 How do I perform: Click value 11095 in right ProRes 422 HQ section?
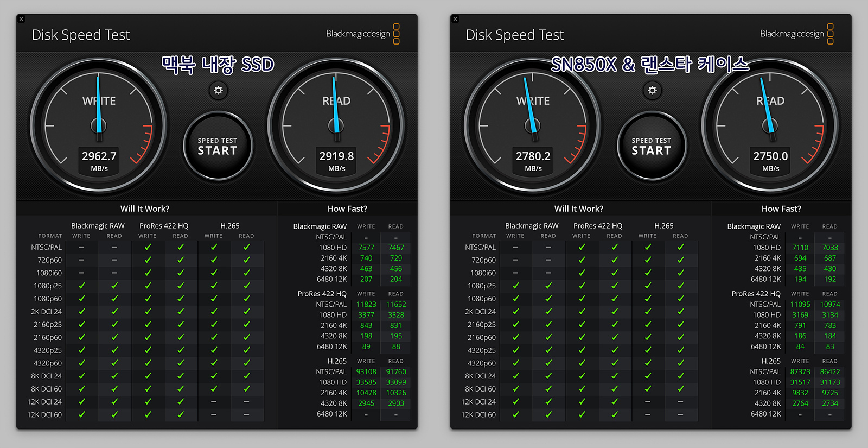[800, 305]
